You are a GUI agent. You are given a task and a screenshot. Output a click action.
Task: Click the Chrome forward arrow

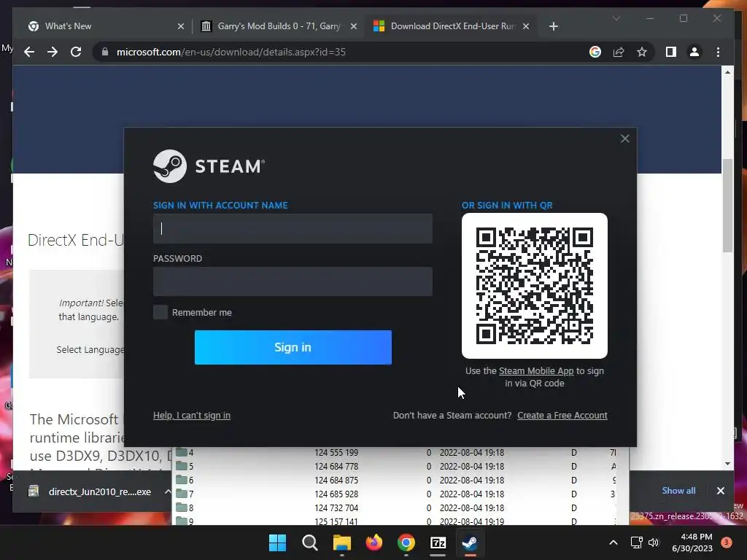[x=53, y=52]
